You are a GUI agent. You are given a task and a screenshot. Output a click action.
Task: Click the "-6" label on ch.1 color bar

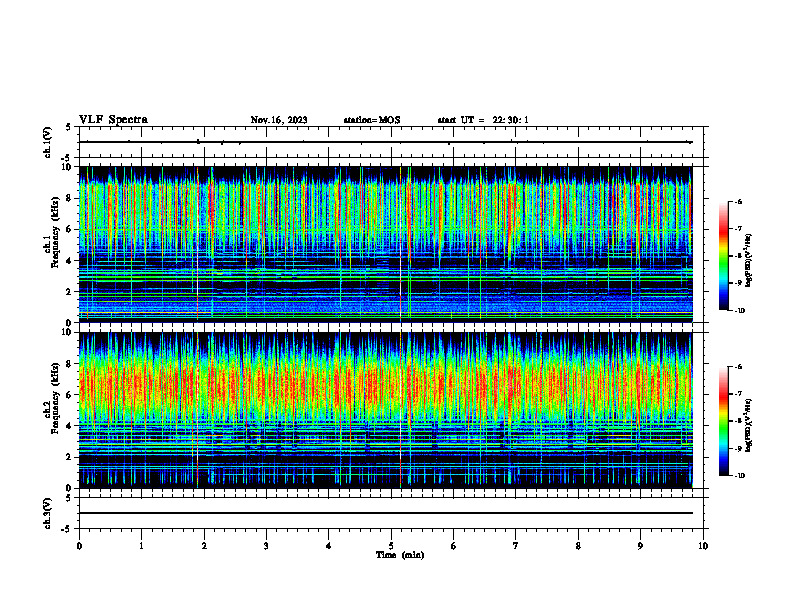coord(738,201)
